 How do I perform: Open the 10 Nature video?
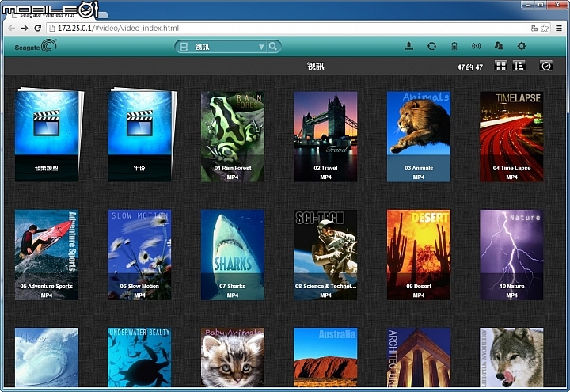pos(511,254)
